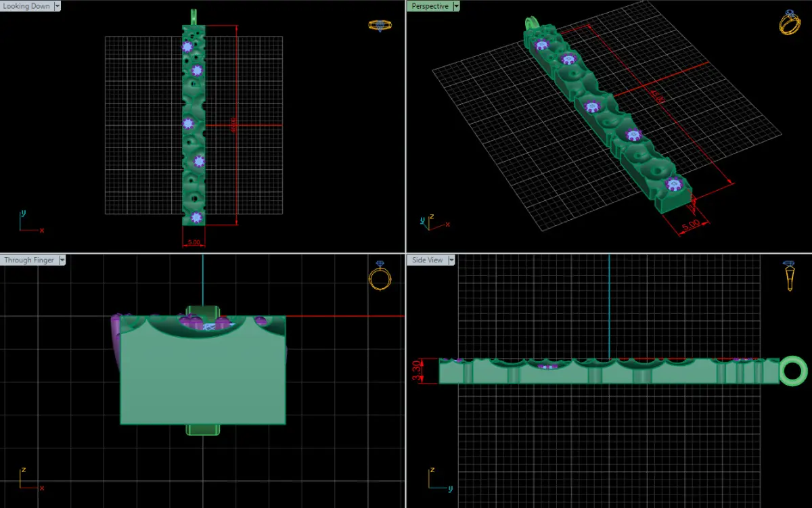Activate the Side View viewport title
The height and width of the screenshot is (508, 812).
click(x=428, y=260)
